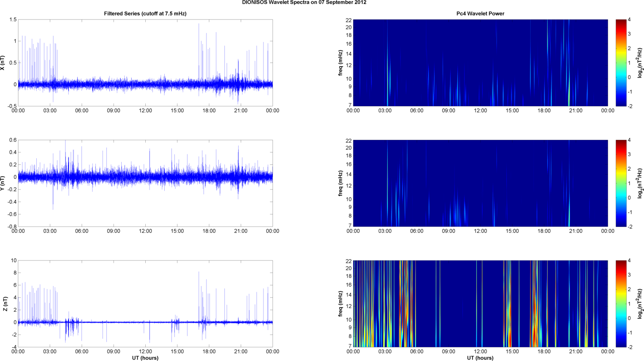Click the top Pc4 wavelet spectrogram
Screen dimensions: 644x361
[480, 63]
